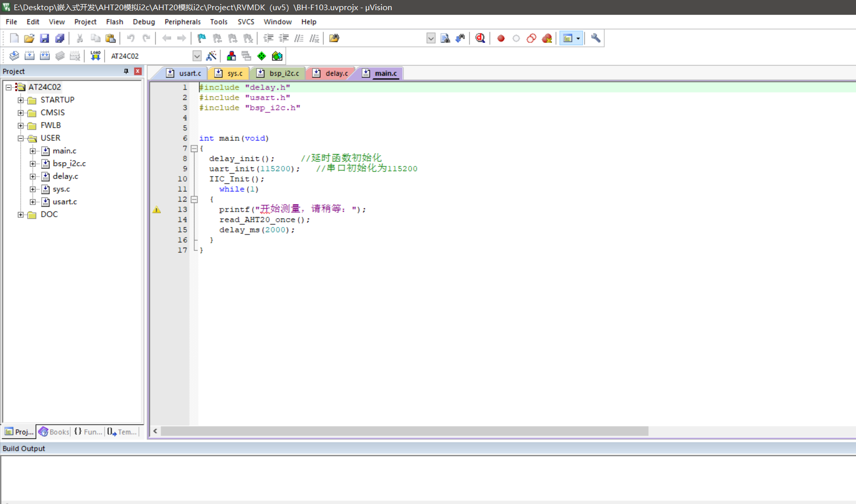Click the Open file icon
Viewport: 856px width, 504px height.
click(29, 38)
